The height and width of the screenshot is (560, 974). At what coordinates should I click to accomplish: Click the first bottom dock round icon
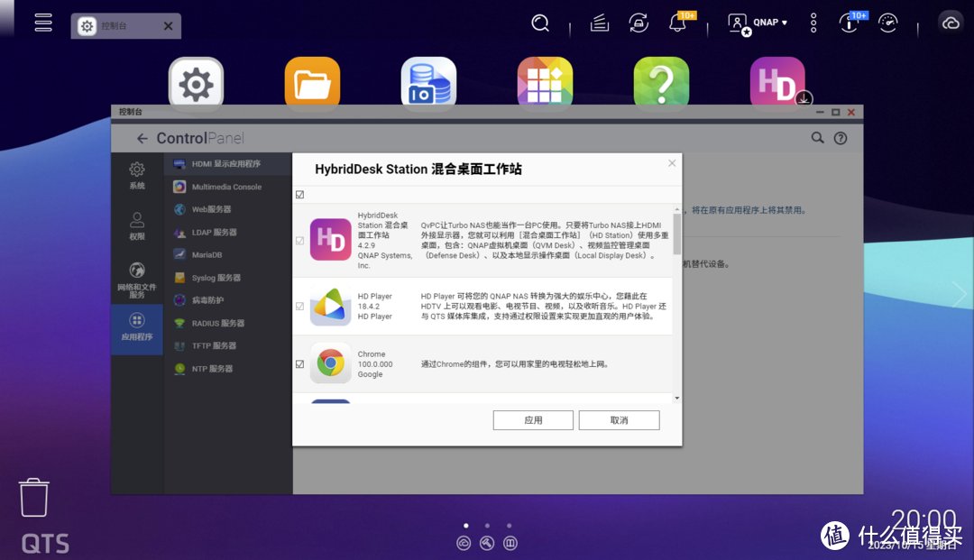[464, 543]
